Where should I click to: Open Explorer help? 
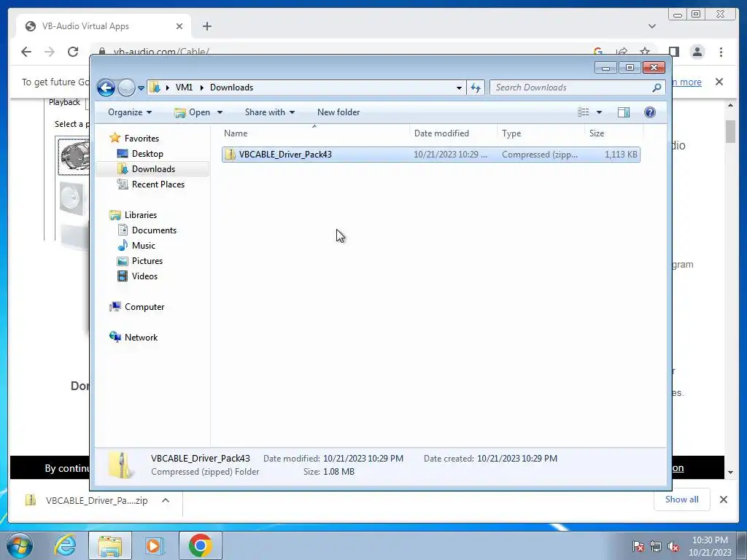(x=650, y=112)
